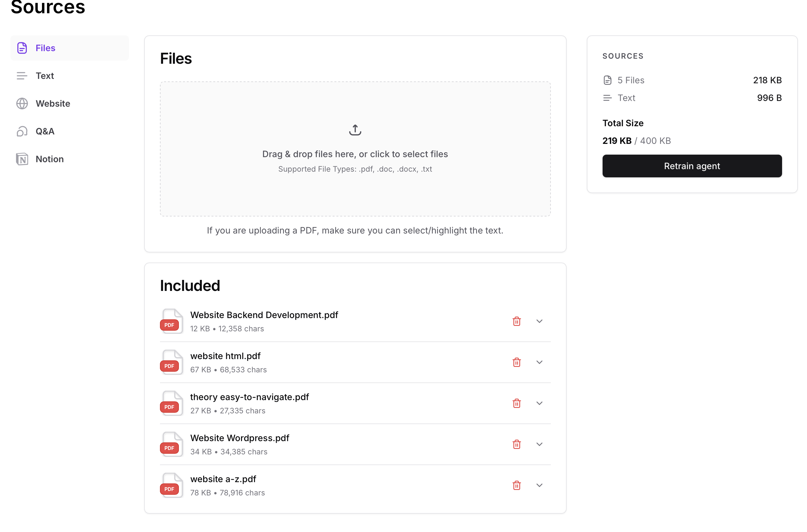The image size is (807, 532).
Task: Expand website a-z.pdf details chevron
Action: pyautogui.click(x=539, y=485)
